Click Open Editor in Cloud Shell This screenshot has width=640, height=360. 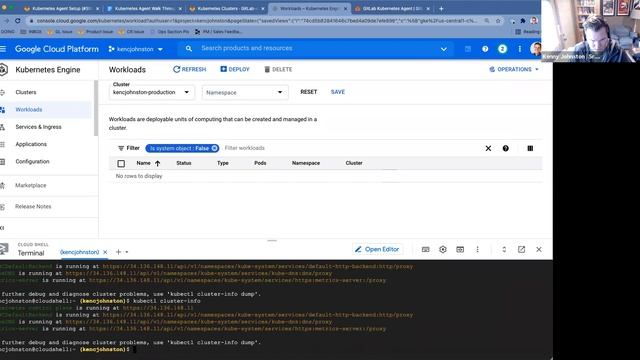tap(378, 249)
